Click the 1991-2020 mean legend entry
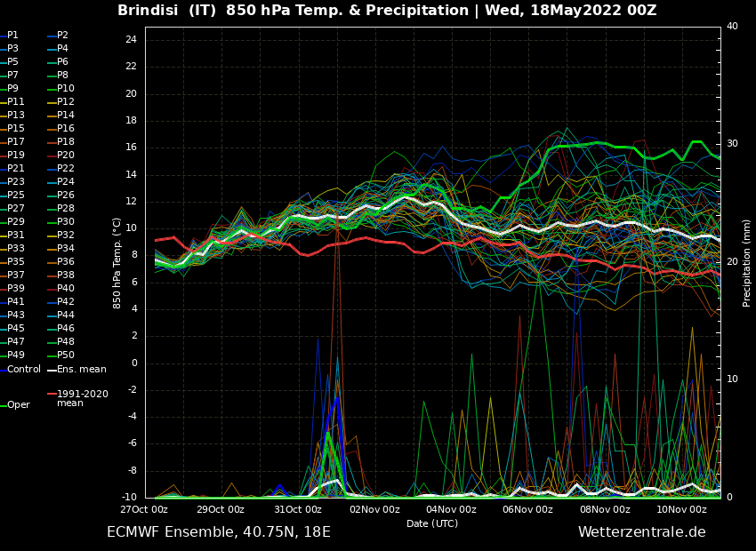The width and height of the screenshot is (756, 551). 82,398
